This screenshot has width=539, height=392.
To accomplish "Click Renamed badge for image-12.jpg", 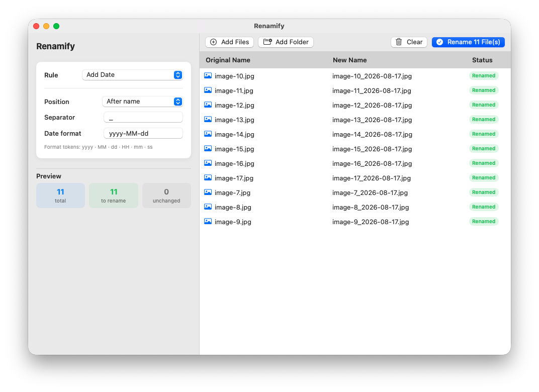I will pos(484,105).
